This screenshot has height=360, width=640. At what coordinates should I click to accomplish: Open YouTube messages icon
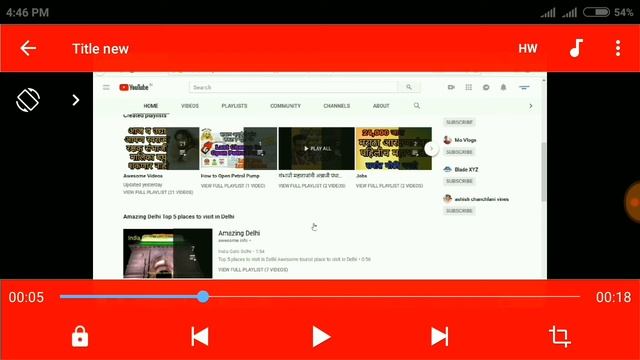coord(486,87)
